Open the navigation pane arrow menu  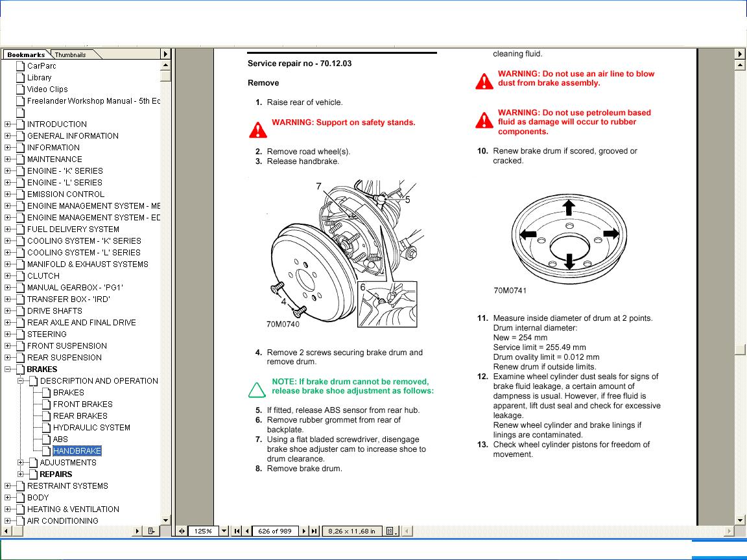point(165,54)
